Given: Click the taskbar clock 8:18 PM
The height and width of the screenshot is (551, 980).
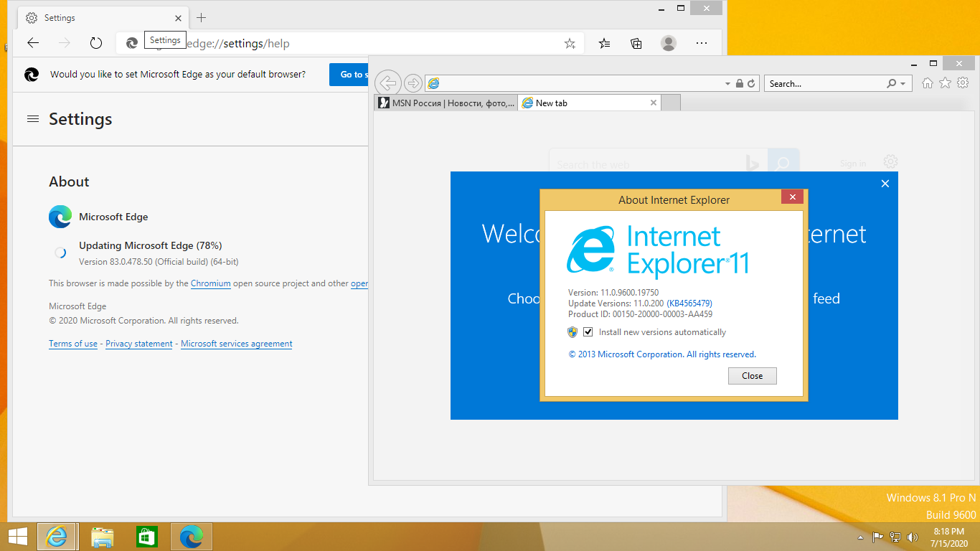Looking at the screenshot, I should click(951, 532).
